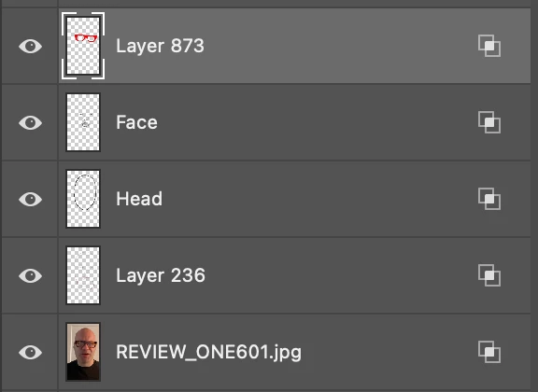
Task: Click the photo thumbnail of REVIEW_ONE601.jpg
Action: click(x=83, y=352)
